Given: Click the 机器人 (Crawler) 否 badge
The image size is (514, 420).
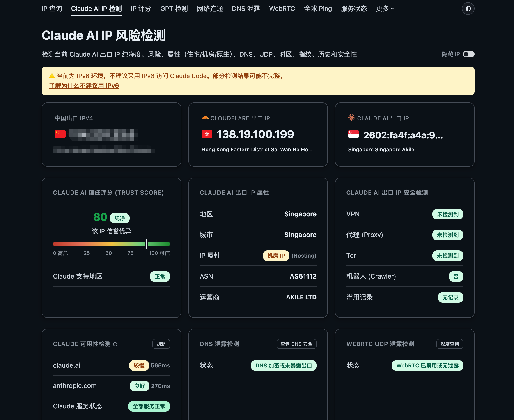Looking at the screenshot, I should pos(456,276).
